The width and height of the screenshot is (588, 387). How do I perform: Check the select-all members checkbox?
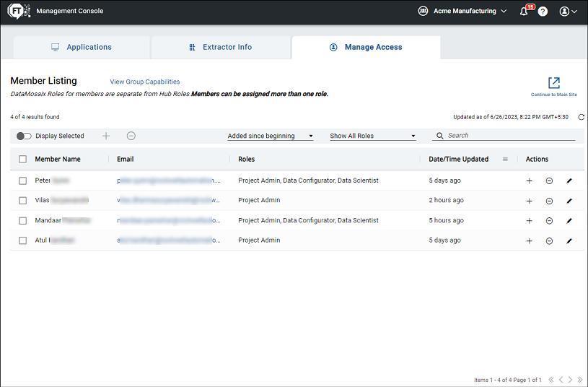click(x=23, y=159)
